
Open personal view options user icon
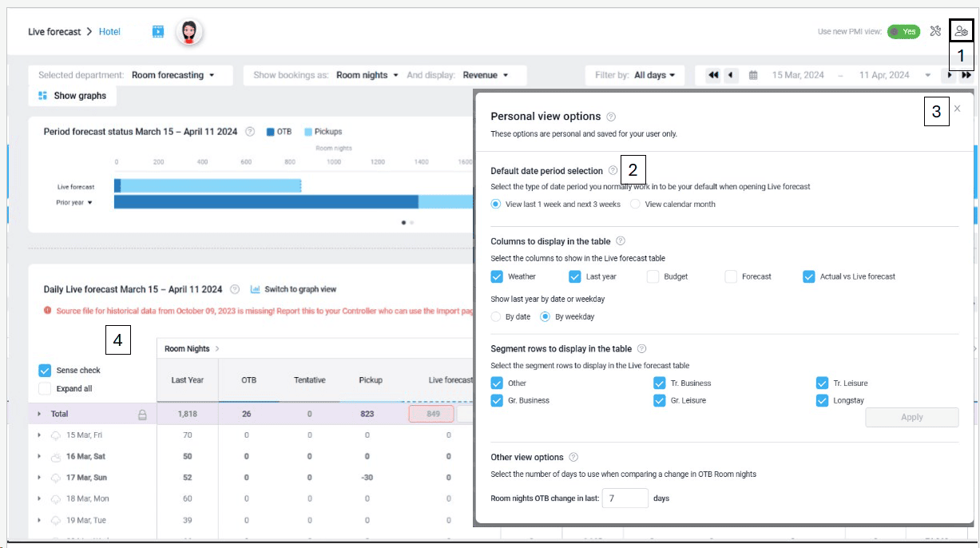pyautogui.click(x=960, y=32)
